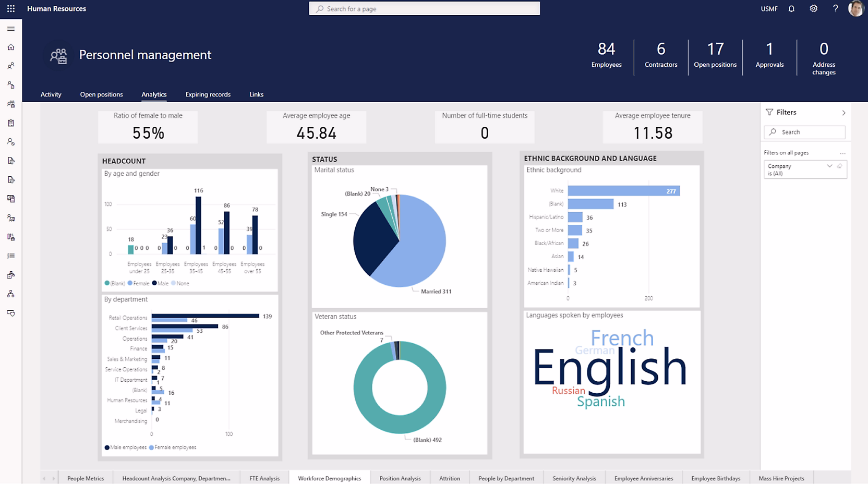Select the USMF company link
The height and width of the screenshot is (484, 868).
tap(769, 9)
